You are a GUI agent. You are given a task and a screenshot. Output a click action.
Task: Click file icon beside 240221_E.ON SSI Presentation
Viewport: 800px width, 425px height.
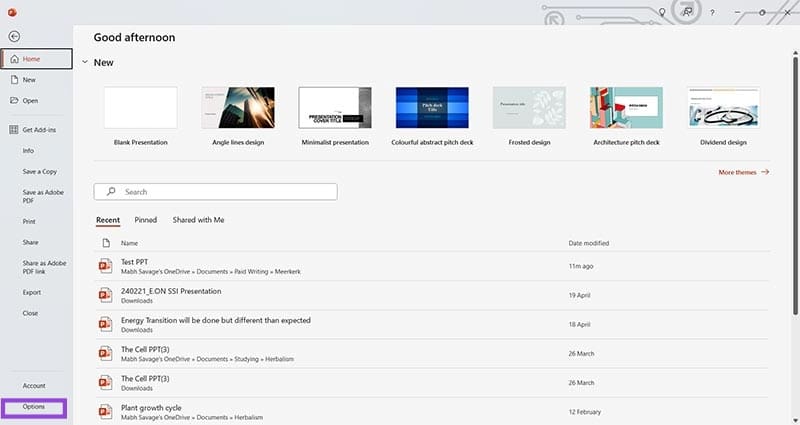[x=106, y=295]
